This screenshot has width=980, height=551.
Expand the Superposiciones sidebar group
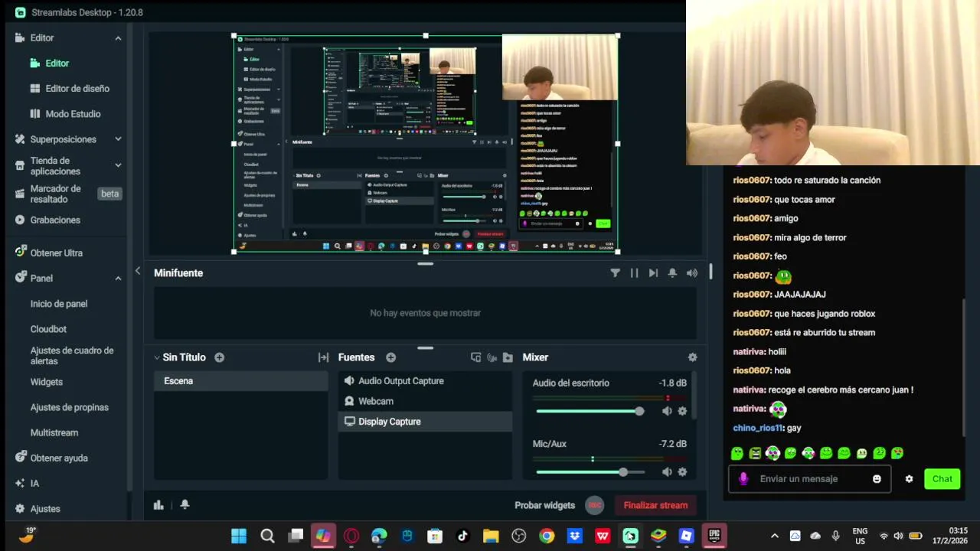(118, 139)
